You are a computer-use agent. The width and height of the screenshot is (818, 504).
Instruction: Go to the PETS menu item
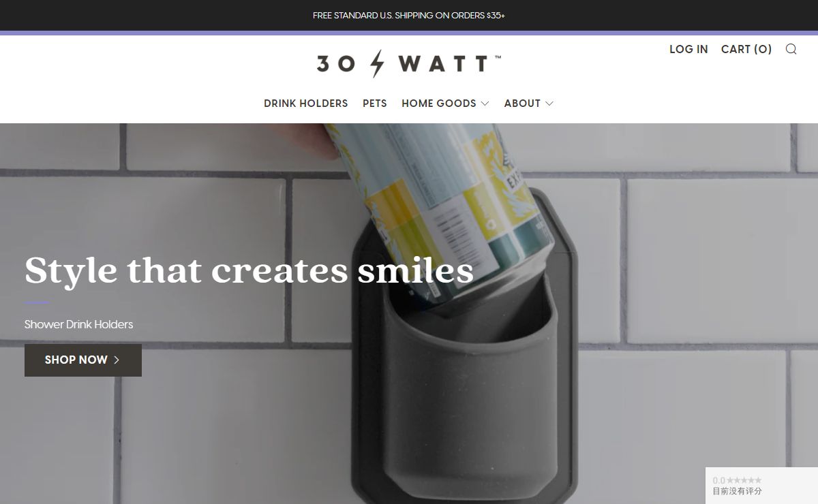tap(375, 104)
